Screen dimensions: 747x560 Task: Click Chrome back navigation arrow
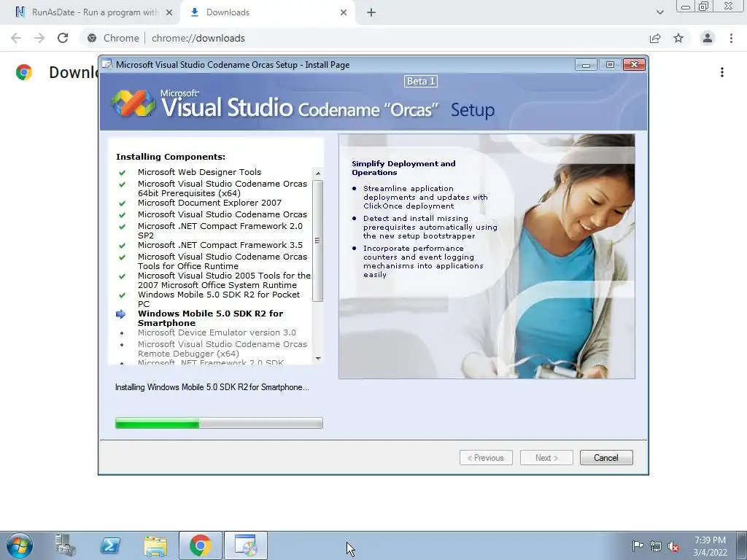coord(16,38)
